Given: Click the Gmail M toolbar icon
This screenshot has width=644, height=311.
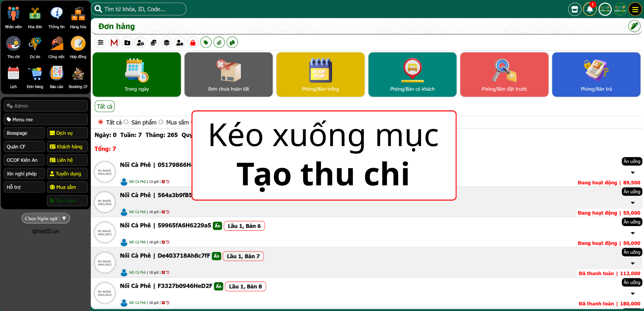Looking at the screenshot, I should 114,42.
